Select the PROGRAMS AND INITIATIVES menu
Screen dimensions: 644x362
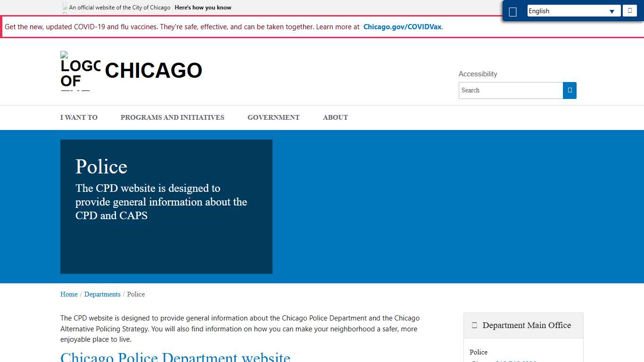[x=172, y=117]
